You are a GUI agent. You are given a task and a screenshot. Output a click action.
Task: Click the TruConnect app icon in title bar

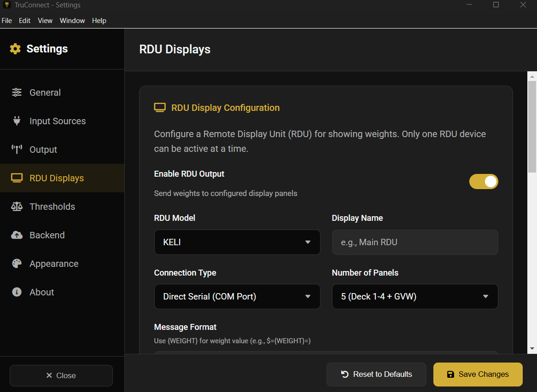point(7,5)
